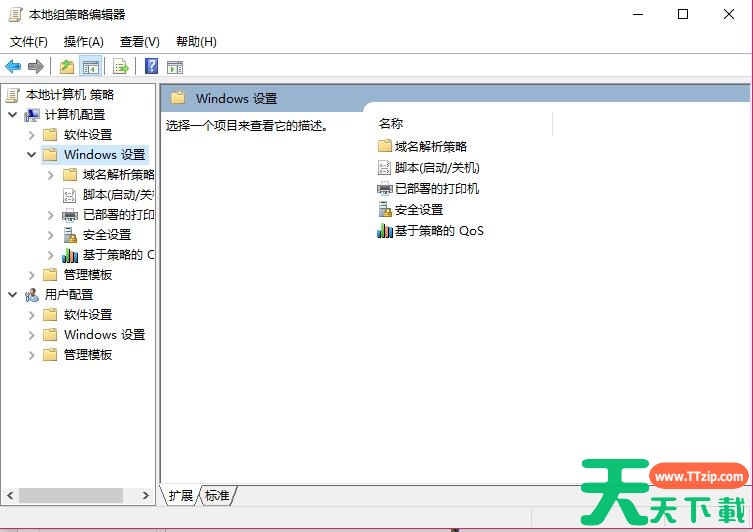This screenshot has width=753, height=532.
Task: Click the Back arrow toolbar icon
Action: pyautogui.click(x=13, y=67)
